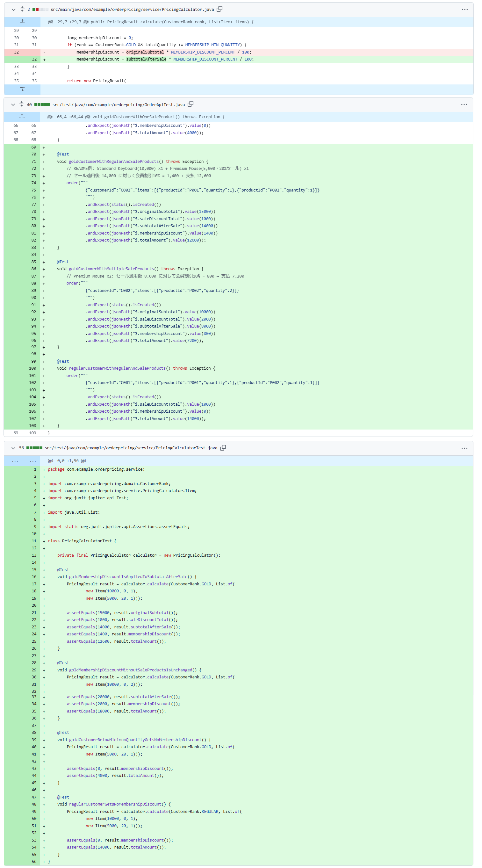This screenshot has width=482, height=868.
Task: Open more options menu for PricingCalculator.java
Action: pyautogui.click(x=465, y=10)
